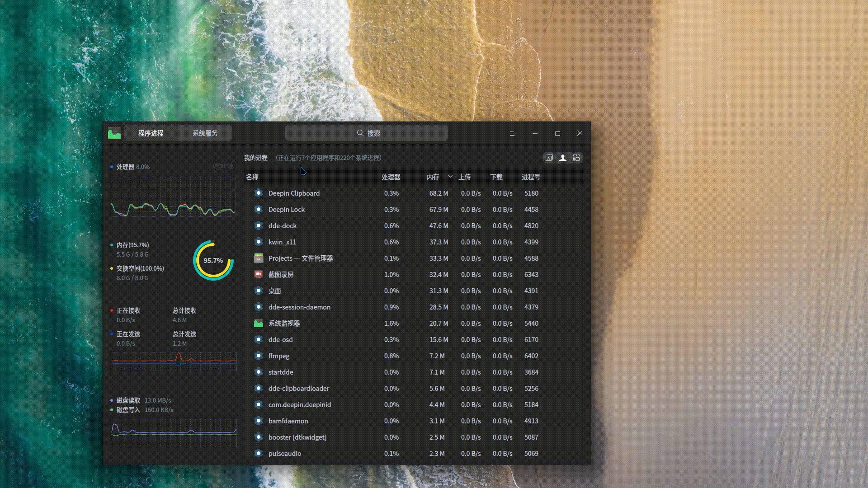868x488 pixels.
Task: Click the 搜索 search field
Action: coord(366,133)
